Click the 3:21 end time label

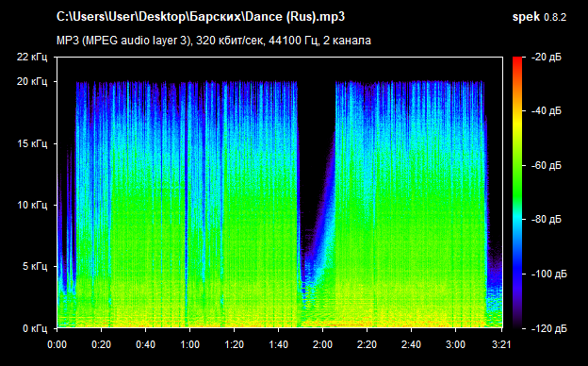coord(501,344)
